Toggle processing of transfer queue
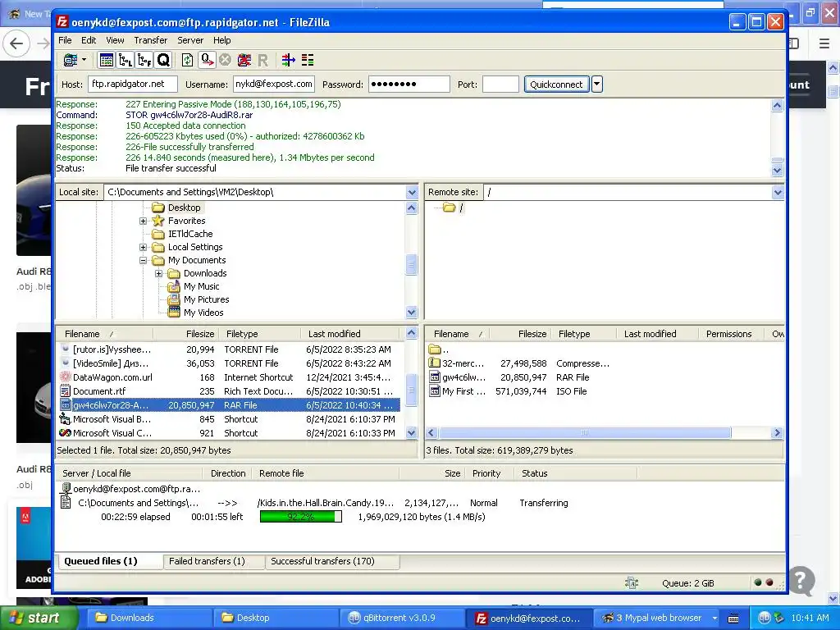This screenshot has width=840, height=630. click(x=207, y=60)
